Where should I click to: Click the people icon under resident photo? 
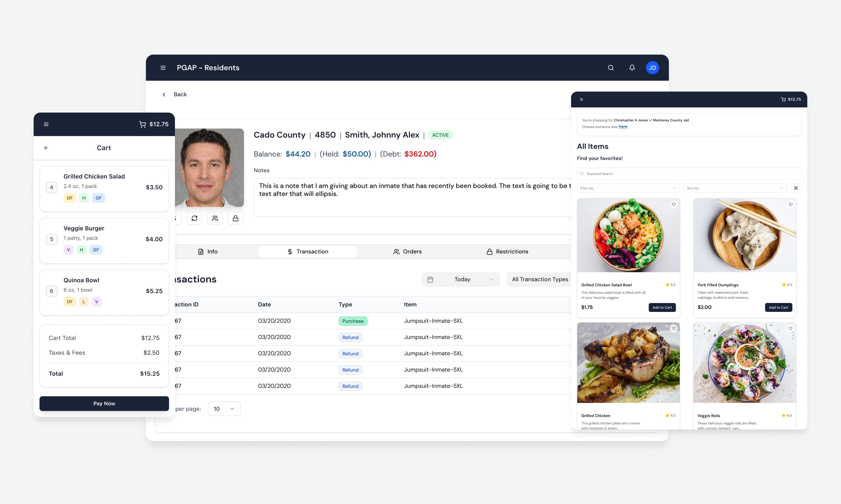[215, 218]
